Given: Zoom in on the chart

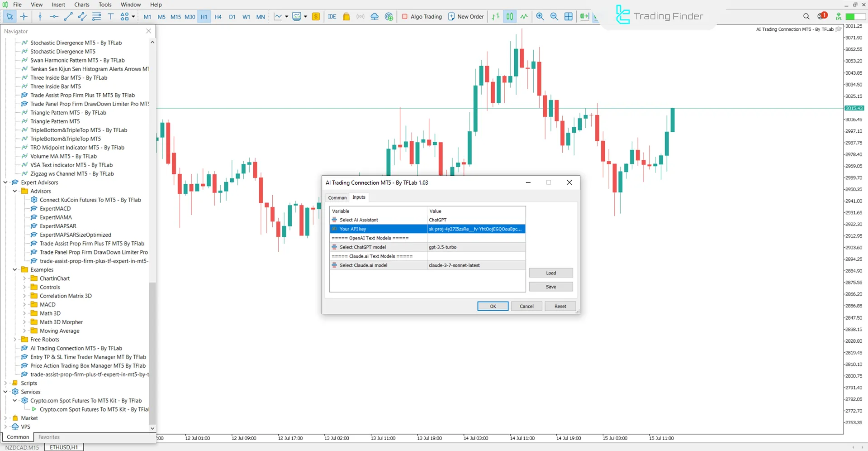Looking at the screenshot, I should coord(540,16).
